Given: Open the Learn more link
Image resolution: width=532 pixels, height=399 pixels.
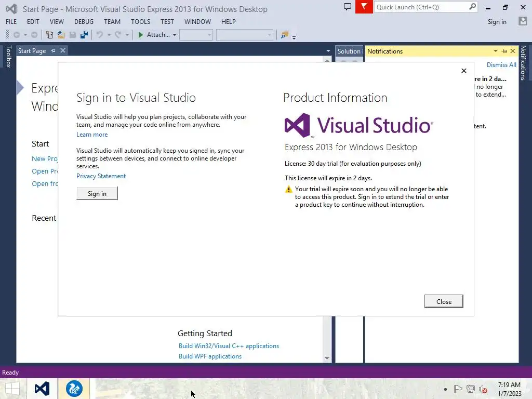Looking at the screenshot, I should click(x=92, y=135).
